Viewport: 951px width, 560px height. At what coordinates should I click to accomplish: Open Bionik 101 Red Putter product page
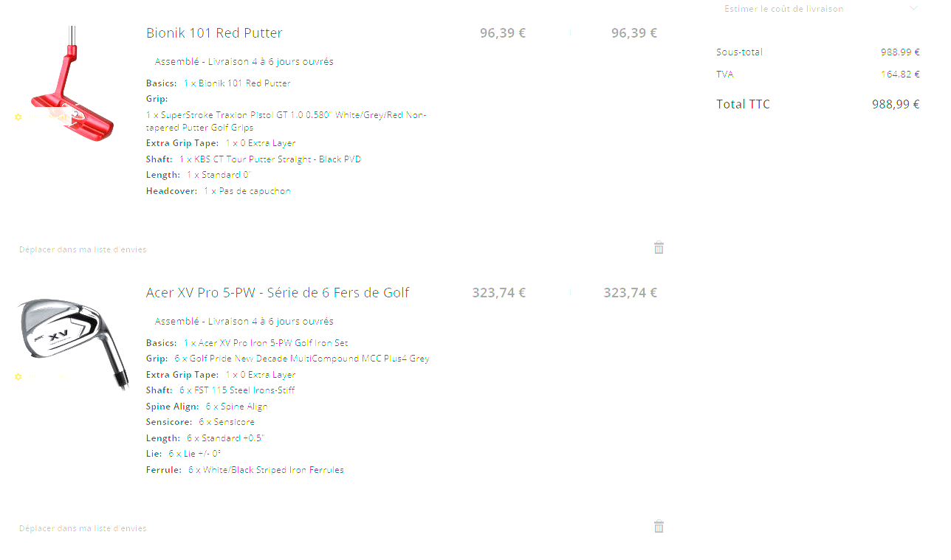pos(214,33)
